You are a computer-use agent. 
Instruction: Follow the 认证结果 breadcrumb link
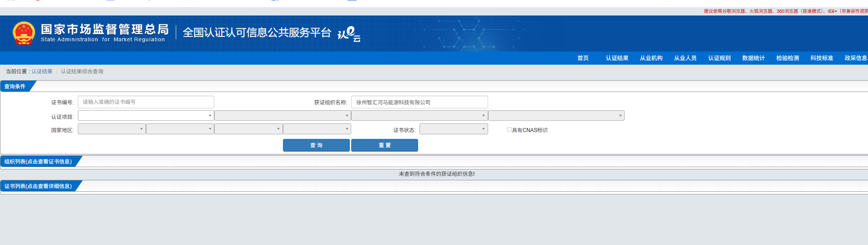(42, 71)
